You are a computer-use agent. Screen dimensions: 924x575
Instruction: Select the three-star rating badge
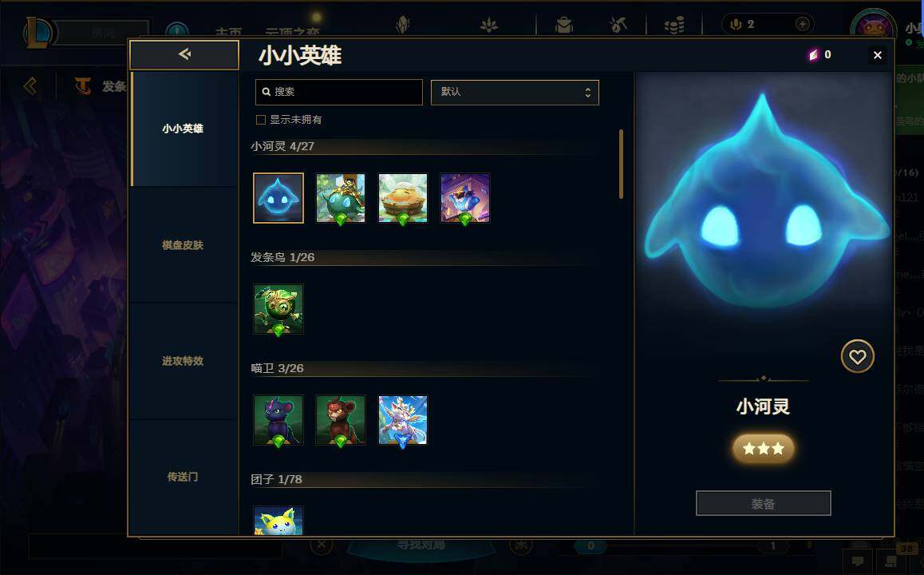(x=763, y=449)
